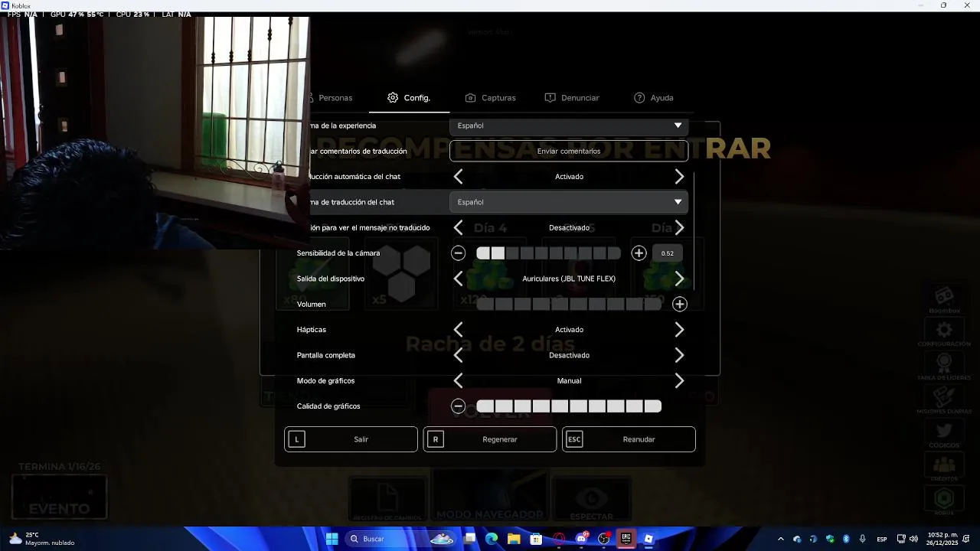Open the Boombox game icon
Viewport: 980px width, 551px height.
(944, 299)
